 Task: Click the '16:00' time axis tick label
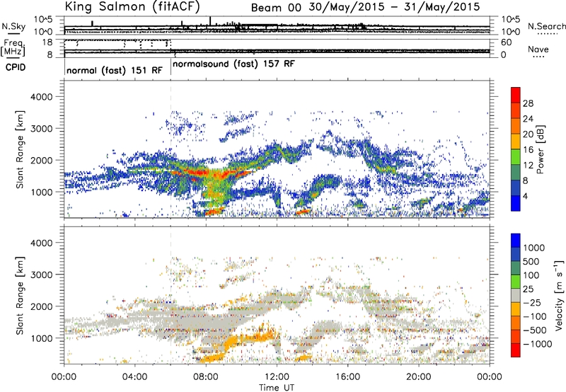(347, 377)
